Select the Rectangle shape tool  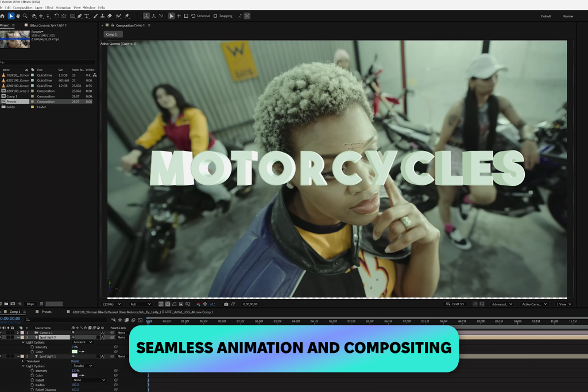73,16
